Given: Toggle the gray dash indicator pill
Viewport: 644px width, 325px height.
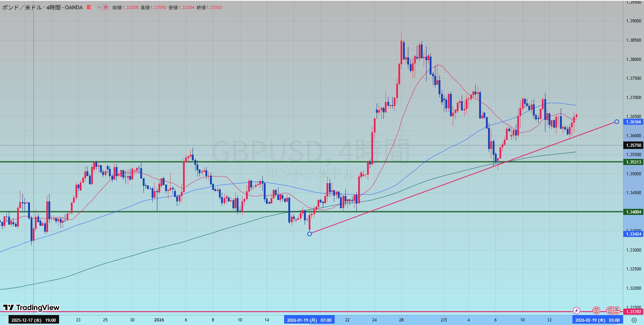Looking at the screenshot, I should coord(99,7).
